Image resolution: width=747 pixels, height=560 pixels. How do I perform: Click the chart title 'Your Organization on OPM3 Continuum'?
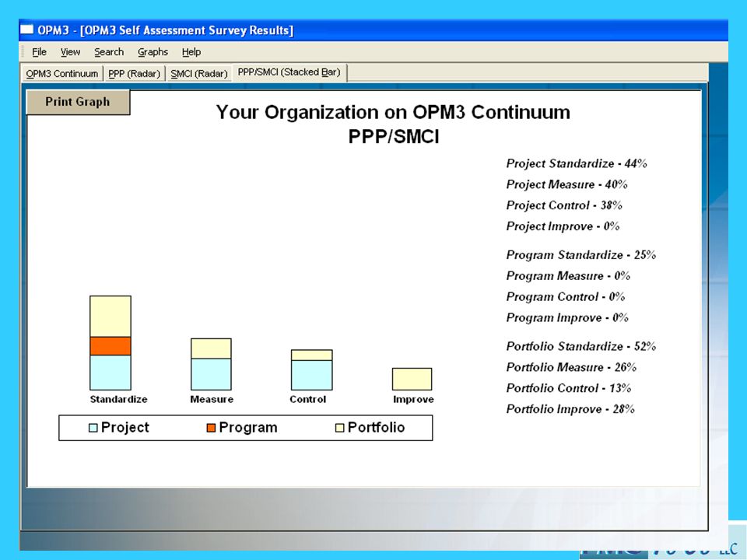(x=393, y=112)
